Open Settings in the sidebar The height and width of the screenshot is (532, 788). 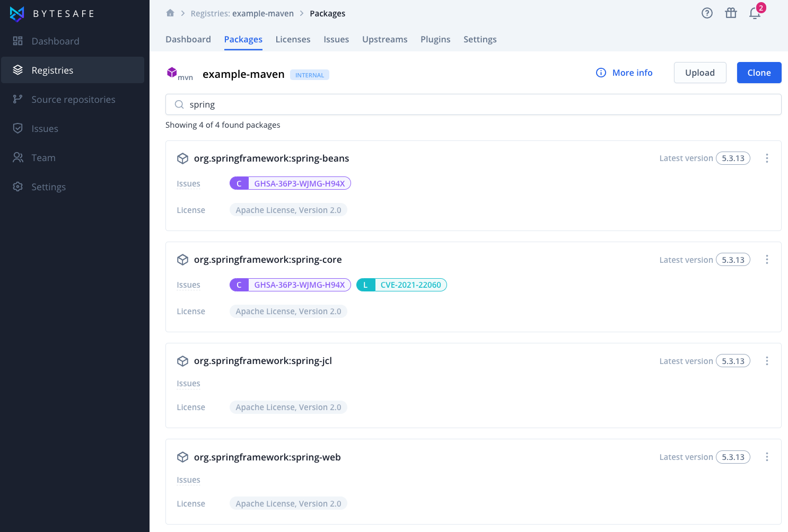click(73, 187)
